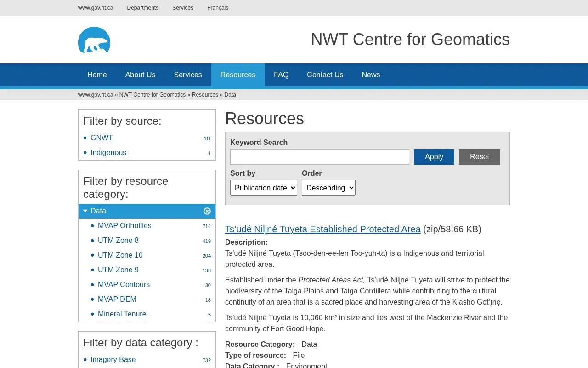Screen dimensions: 588x368
Task: Open the Contact Us page
Action: tap(325, 75)
